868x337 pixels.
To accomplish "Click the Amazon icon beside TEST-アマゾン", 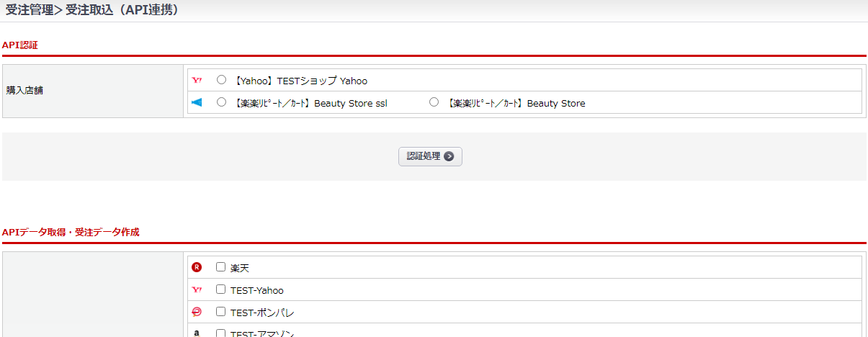I will [197, 333].
